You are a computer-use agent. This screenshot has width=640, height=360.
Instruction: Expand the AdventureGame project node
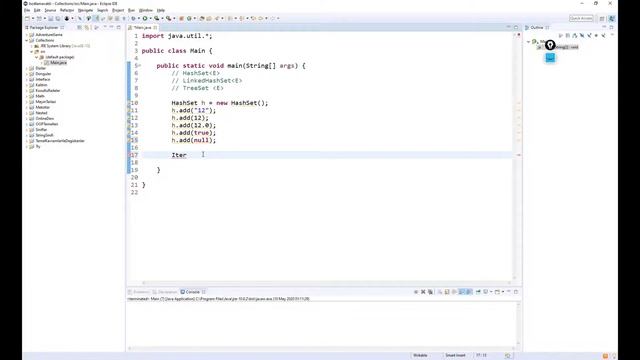pos(27,35)
